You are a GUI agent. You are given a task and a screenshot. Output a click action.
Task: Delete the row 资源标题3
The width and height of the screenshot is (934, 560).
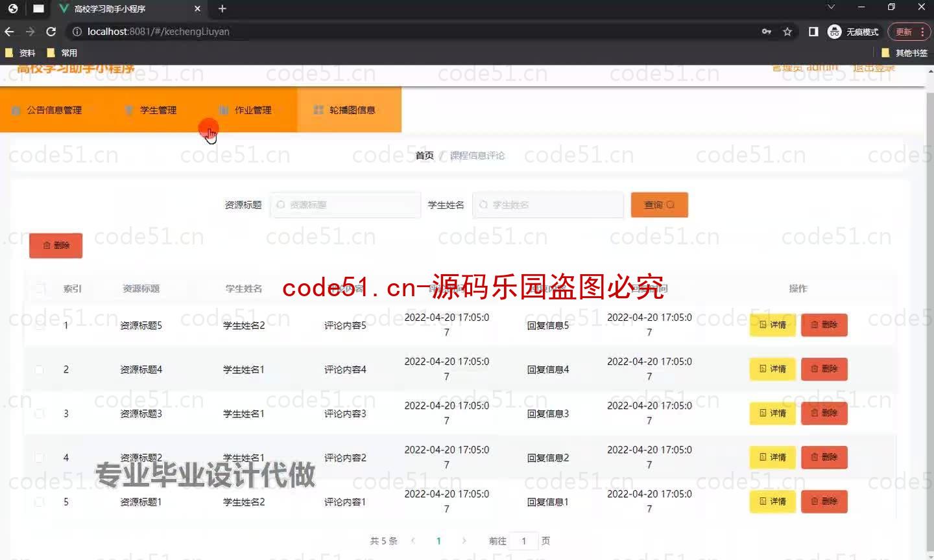(824, 413)
